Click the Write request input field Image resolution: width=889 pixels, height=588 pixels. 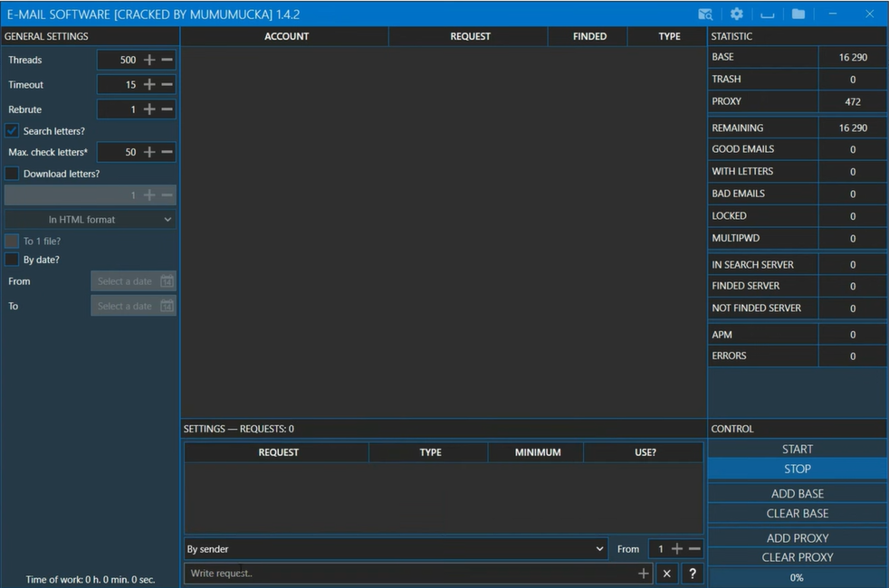pyautogui.click(x=407, y=574)
